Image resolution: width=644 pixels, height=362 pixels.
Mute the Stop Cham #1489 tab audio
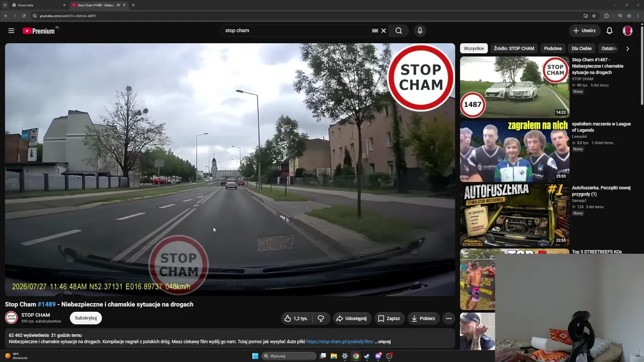118,5
